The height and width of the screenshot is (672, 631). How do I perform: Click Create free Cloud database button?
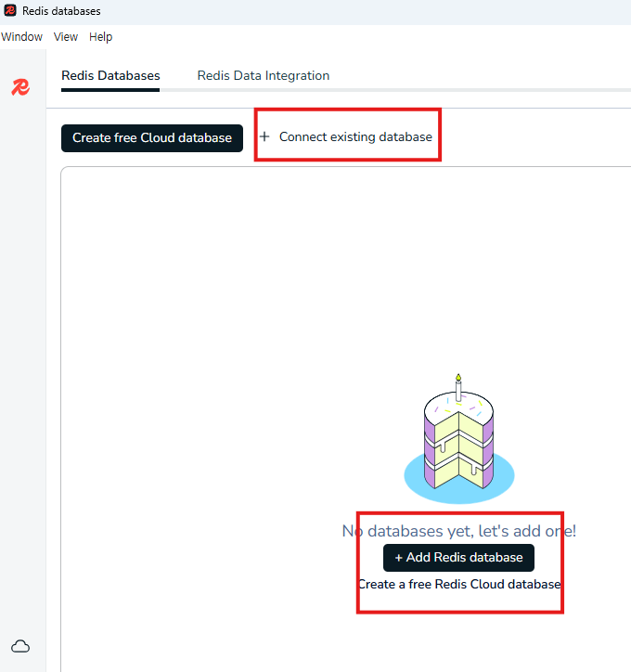152,138
